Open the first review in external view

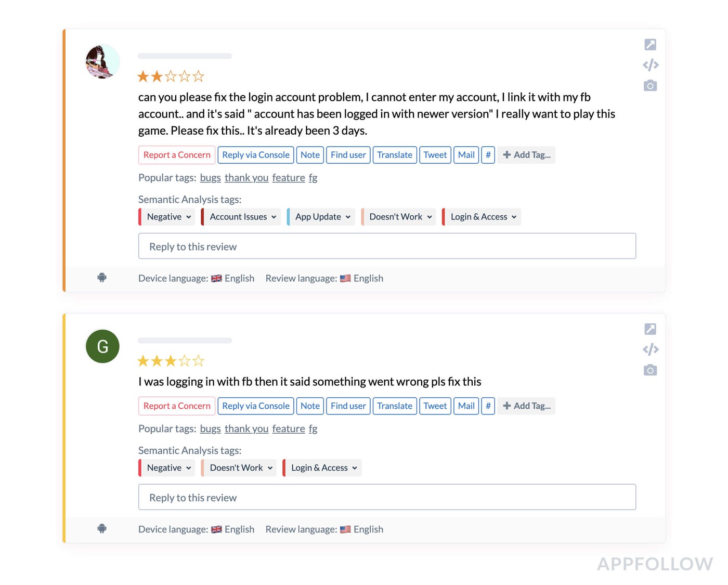(650, 45)
